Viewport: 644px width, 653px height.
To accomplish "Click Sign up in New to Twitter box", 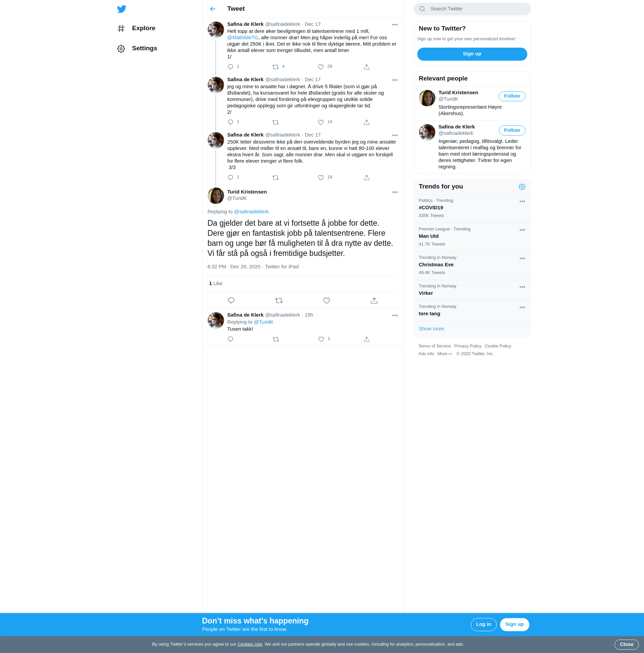I will click(472, 54).
